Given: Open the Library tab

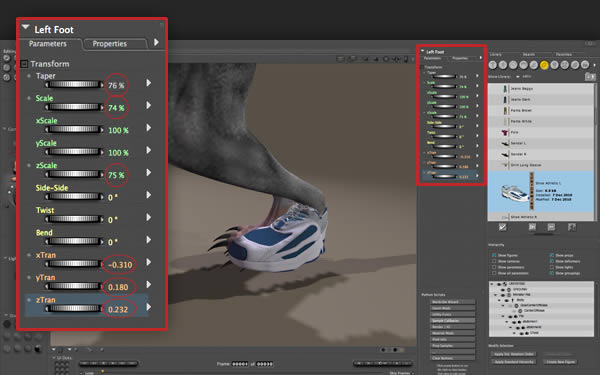Looking at the screenshot, I should point(496,54).
